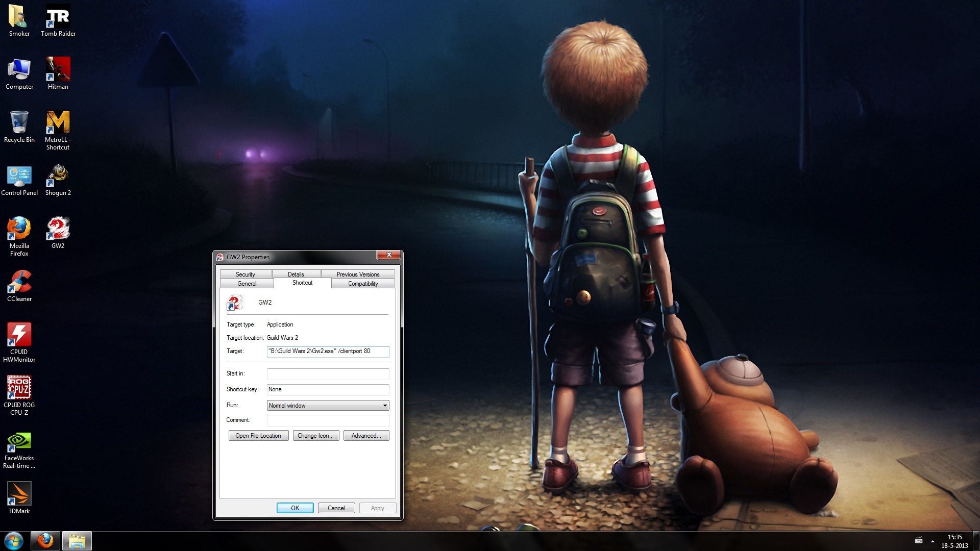Close the GW2 Properties window
Screen dimensions: 980x551
coord(389,255)
